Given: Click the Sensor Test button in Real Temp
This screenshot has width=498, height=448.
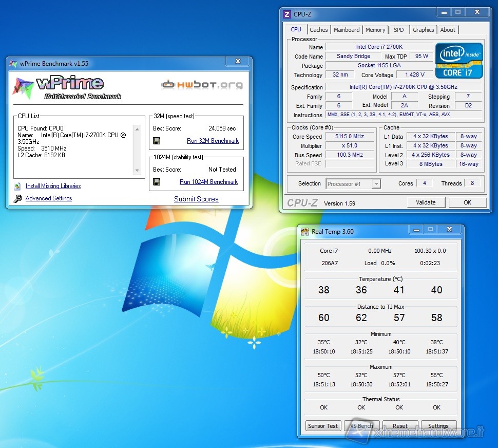Looking at the screenshot, I should pos(323,426).
